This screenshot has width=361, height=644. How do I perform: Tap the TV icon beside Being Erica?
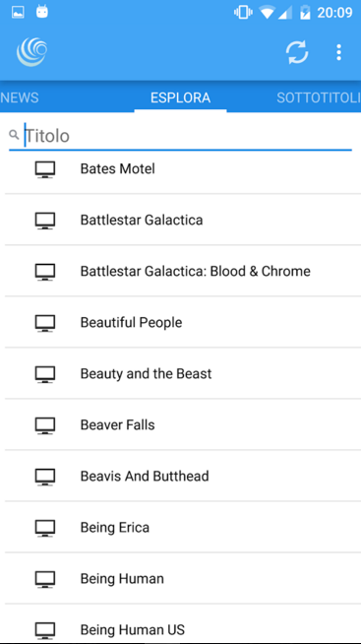45,528
